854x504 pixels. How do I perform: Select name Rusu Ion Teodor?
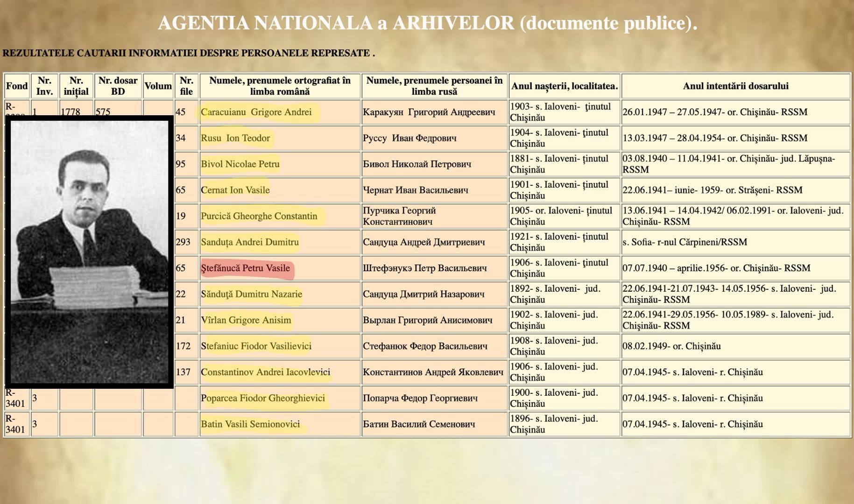(235, 138)
